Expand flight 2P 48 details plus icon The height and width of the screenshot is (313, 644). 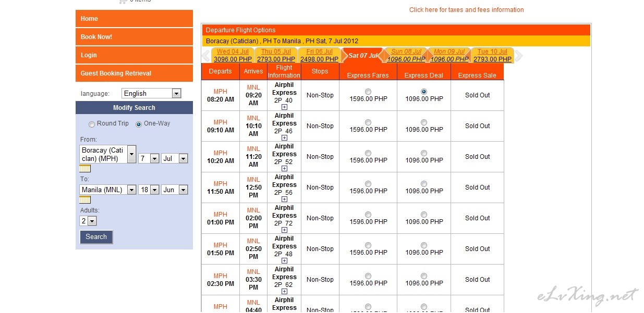tap(284, 261)
